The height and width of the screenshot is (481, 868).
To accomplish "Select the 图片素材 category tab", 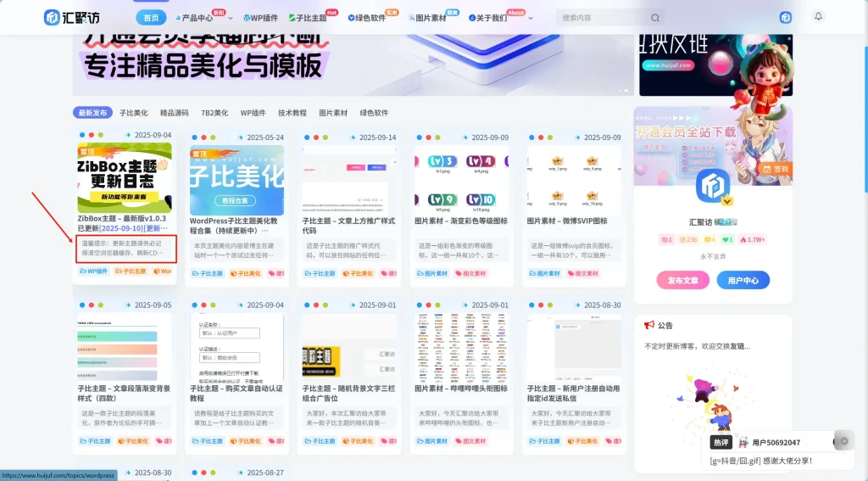I will (x=333, y=113).
